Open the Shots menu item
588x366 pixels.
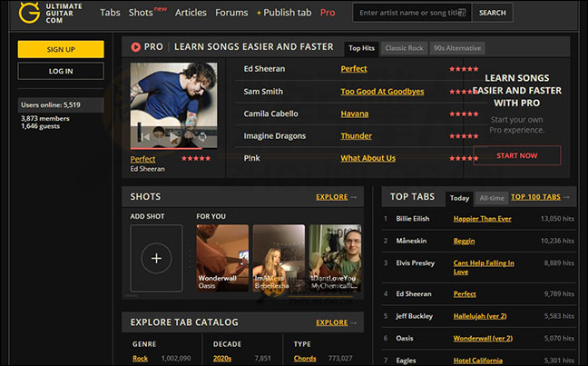[141, 13]
